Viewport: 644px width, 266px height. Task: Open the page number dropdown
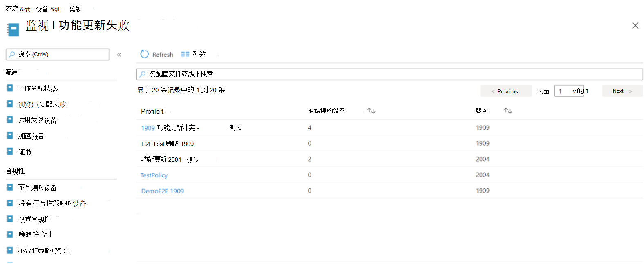[568, 91]
